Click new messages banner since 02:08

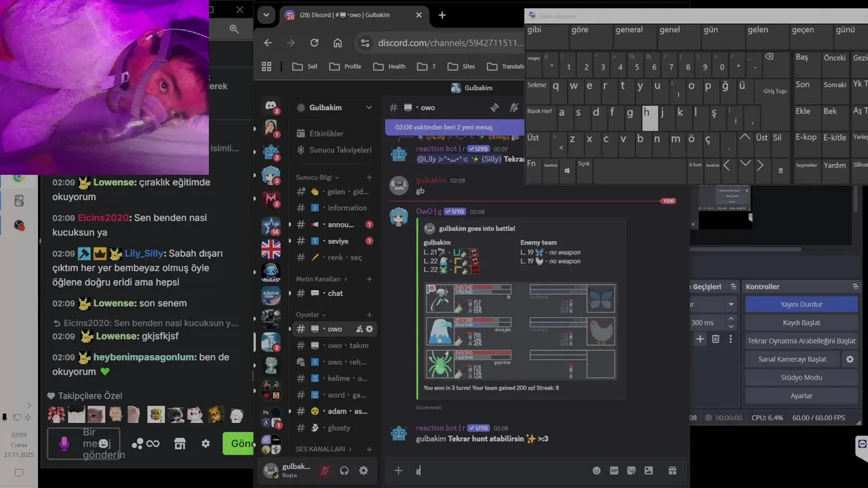454,127
